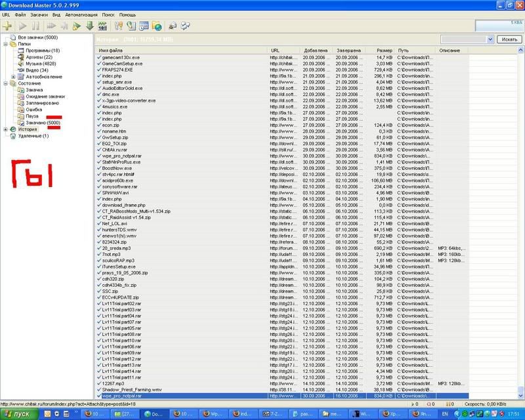Select the 'Shadow_Priest_Farming.wmv' file row

282,390
